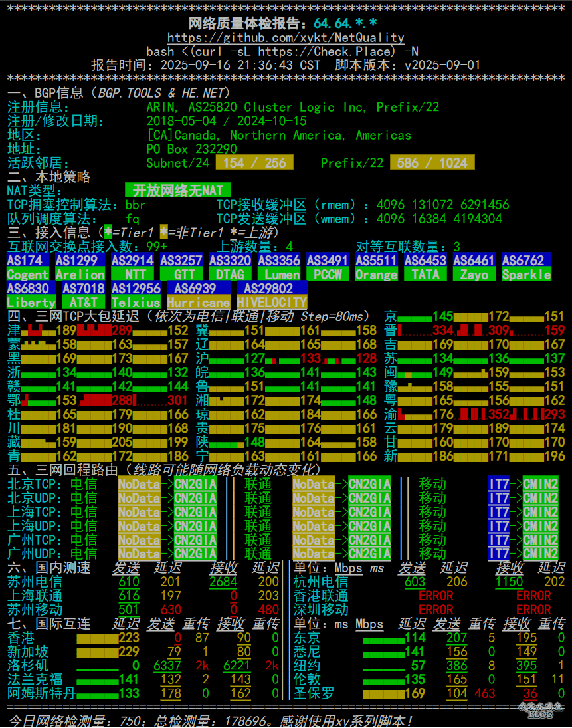Click 杭州电信 receive speed 1150
Screen dimensions: 572x728
click(x=509, y=581)
